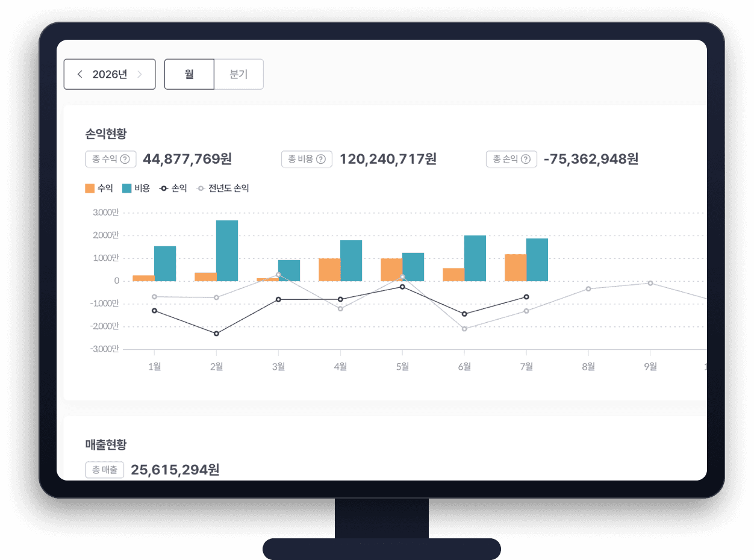
Task: Click the 손익현황 section heading
Action: (106, 134)
